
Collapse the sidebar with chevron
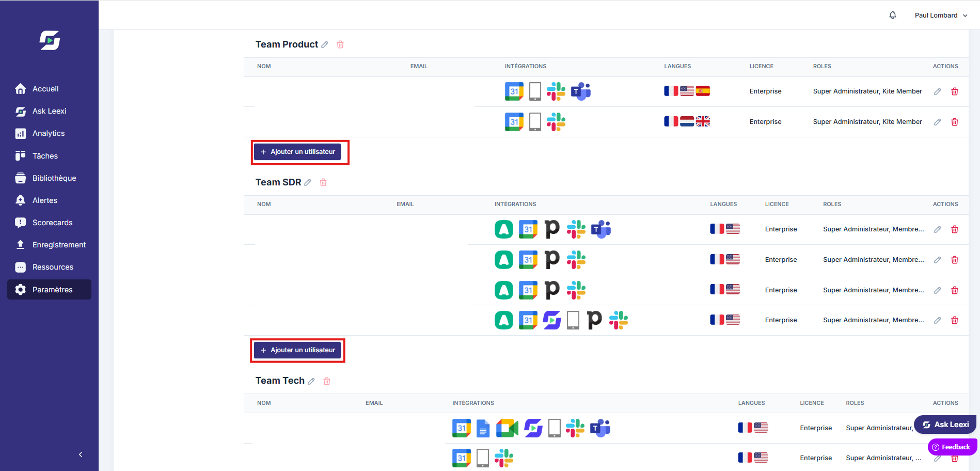coord(81,454)
